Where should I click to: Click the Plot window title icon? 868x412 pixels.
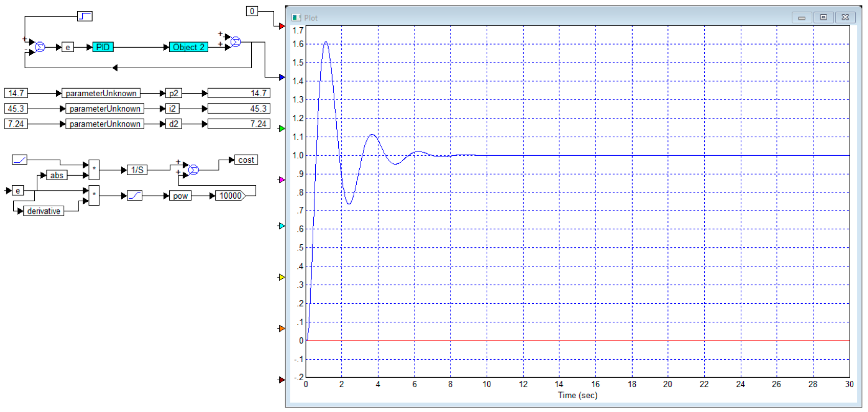coord(296,18)
